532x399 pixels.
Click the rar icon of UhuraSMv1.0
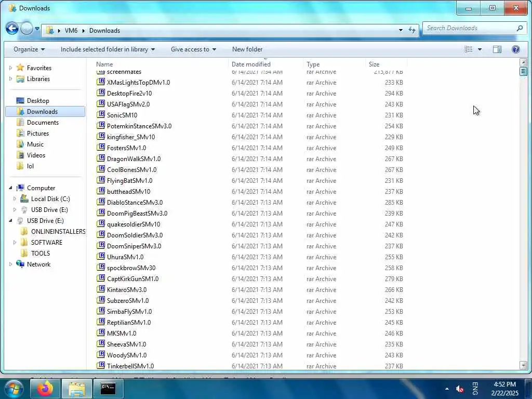pos(100,257)
